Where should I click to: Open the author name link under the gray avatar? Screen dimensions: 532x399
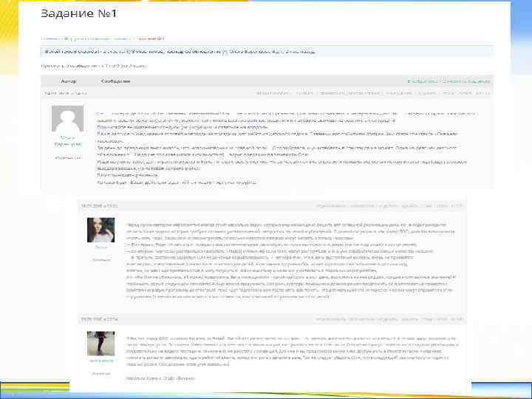pyautogui.click(x=67, y=141)
